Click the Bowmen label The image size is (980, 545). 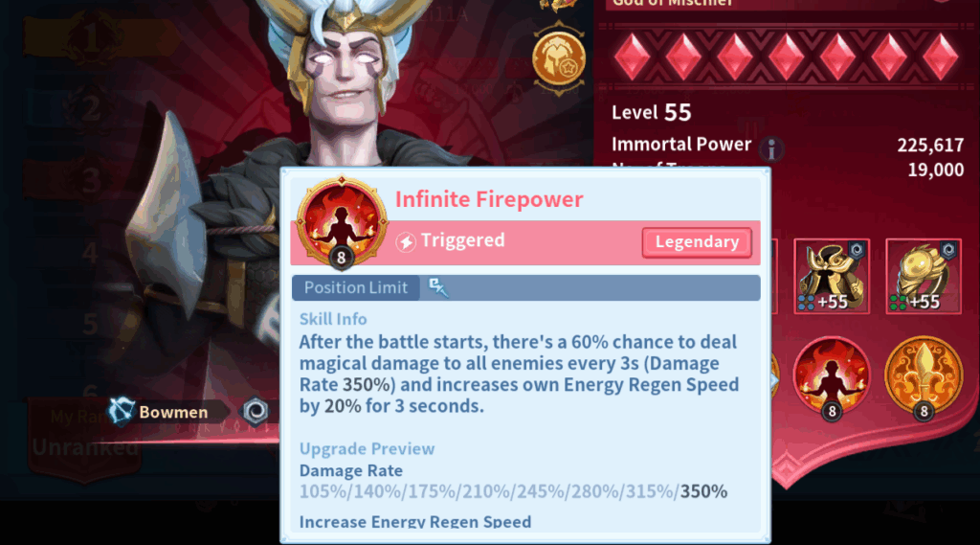173,413
